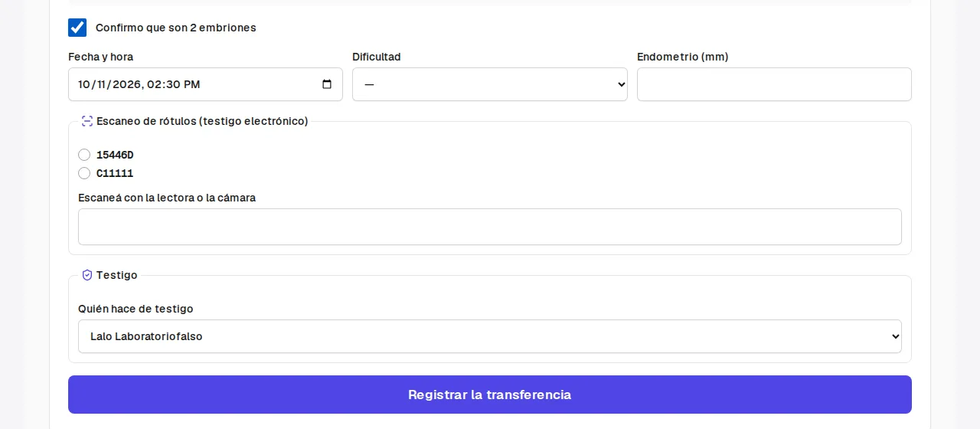Screen dimensions: 980x429
Task: Click the Fecha y hora label
Action: pos(100,57)
